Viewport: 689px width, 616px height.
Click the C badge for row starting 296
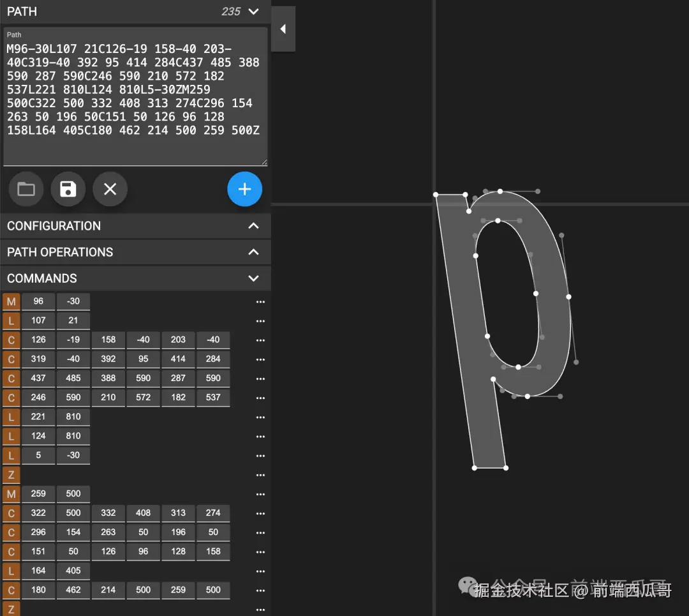(x=11, y=533)
